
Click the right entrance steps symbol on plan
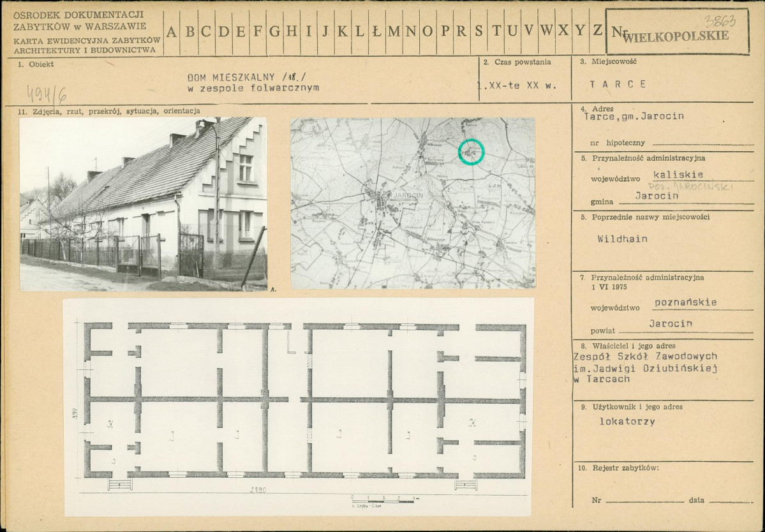(466, 484)
